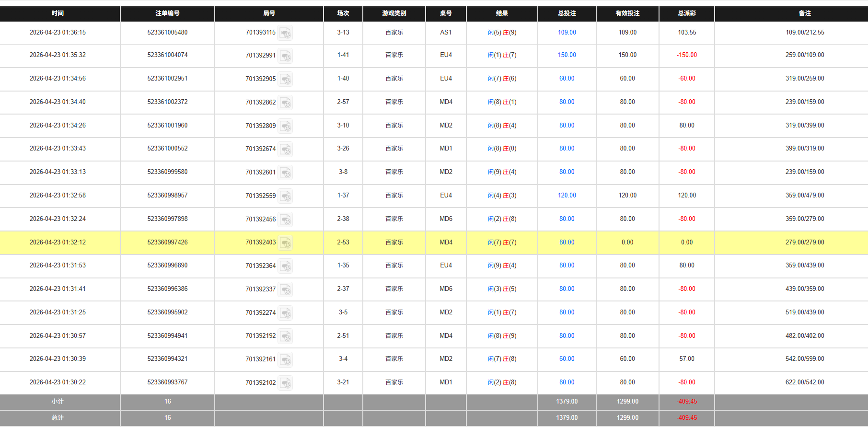Viewport: 868px width, 439px height.
Task: Open replay icon for round 701392192
Action: pyautogui.click(x=285, y=336)
